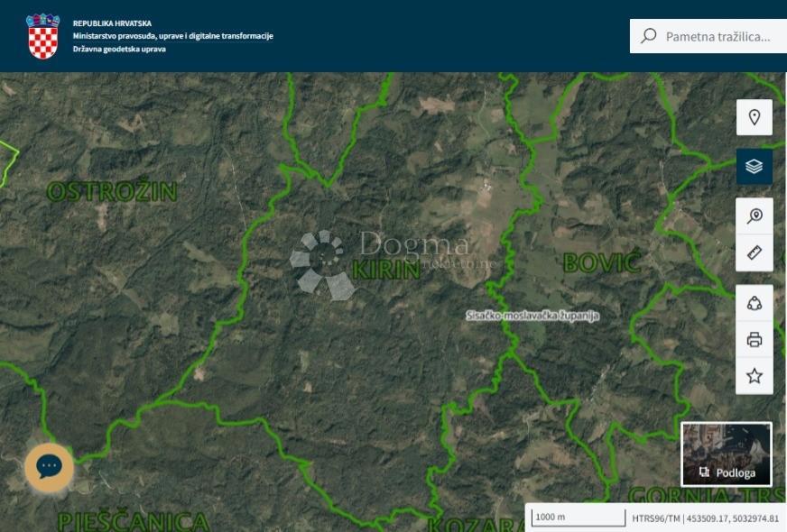The height and width of the screenshot is (532, 787).
Task: Select the ruler measurement tool
Action: click(x=755, y=253)
